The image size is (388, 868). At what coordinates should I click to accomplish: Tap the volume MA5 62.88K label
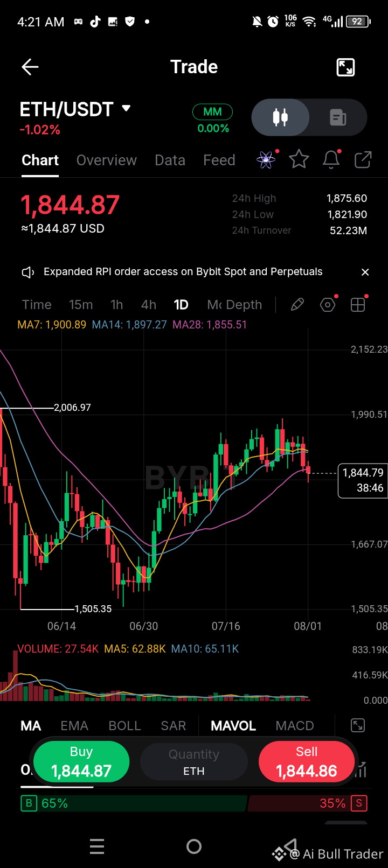point(135,649)
